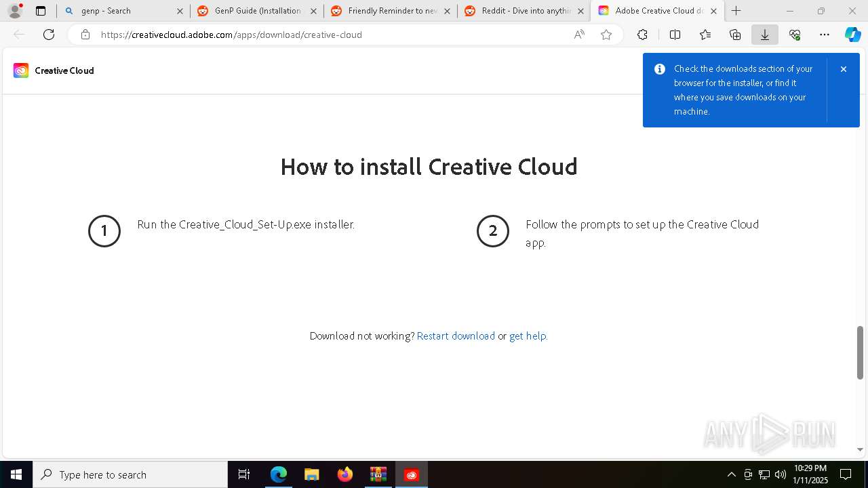Switch to the genp - Search tab
This screenshot has width=868, height=488.
tap(123, 11)
